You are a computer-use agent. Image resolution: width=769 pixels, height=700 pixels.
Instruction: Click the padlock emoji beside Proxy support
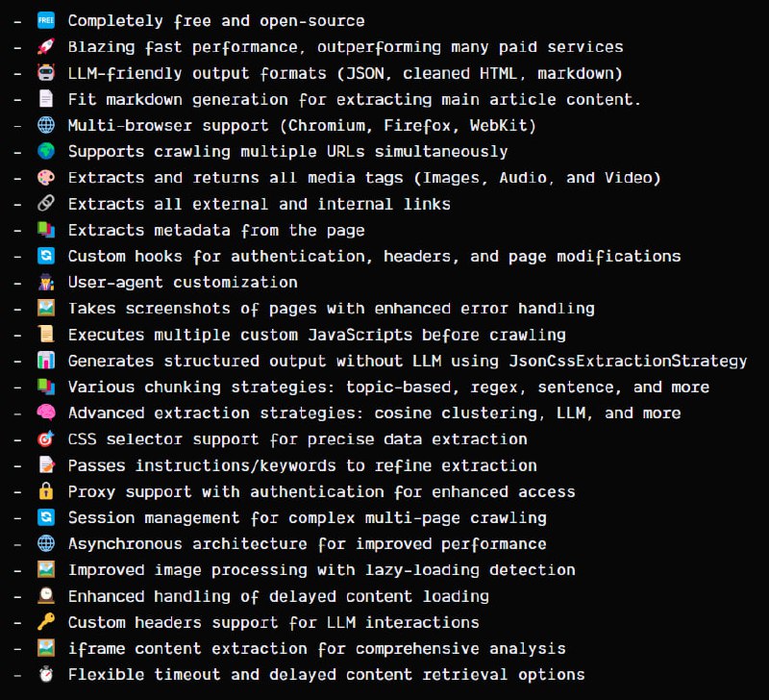click(x=45, y=491)
